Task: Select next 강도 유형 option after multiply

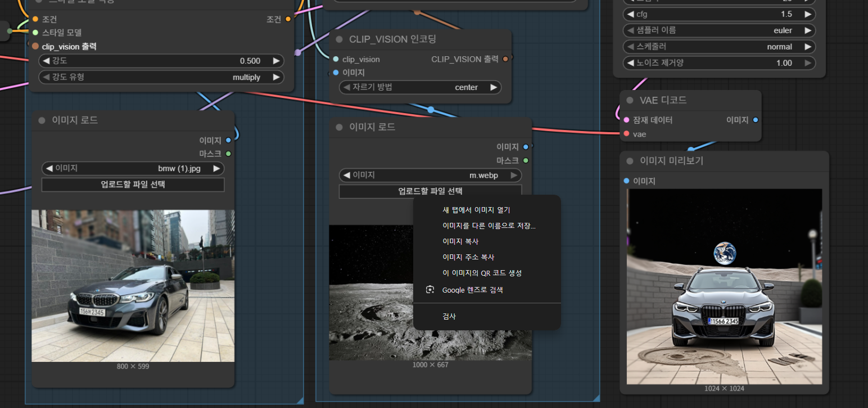Action: point(276,77)
